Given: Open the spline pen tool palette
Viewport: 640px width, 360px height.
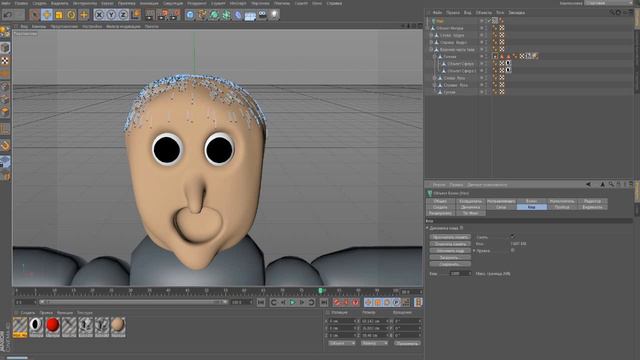Looking at the screenshot, I should (x=202, y=15).
